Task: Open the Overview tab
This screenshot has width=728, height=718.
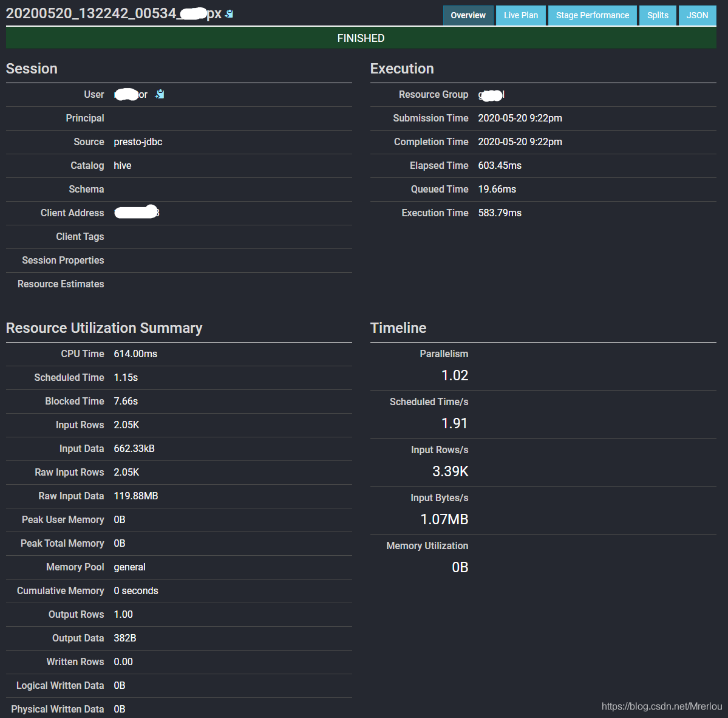Action: pos(468,15)
